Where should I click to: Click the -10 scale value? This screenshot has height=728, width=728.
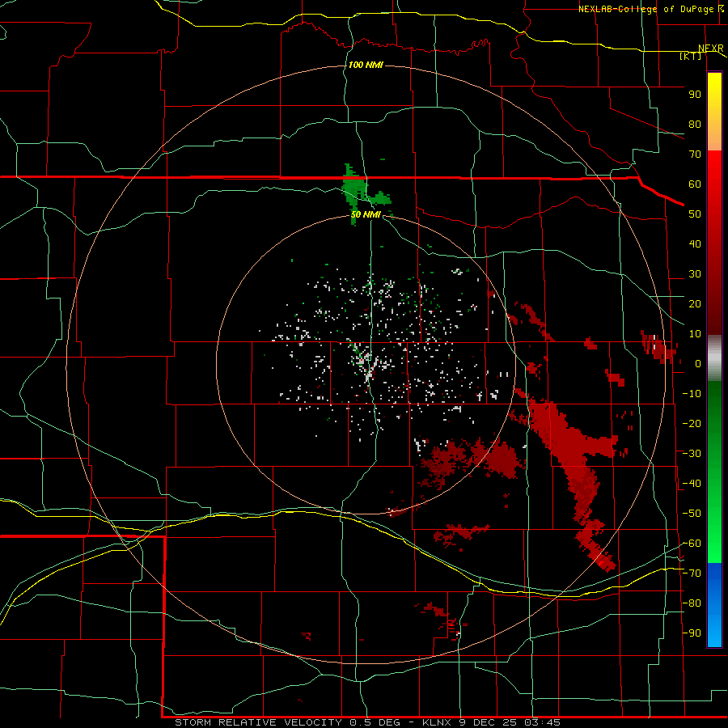[x=692, y=394]
